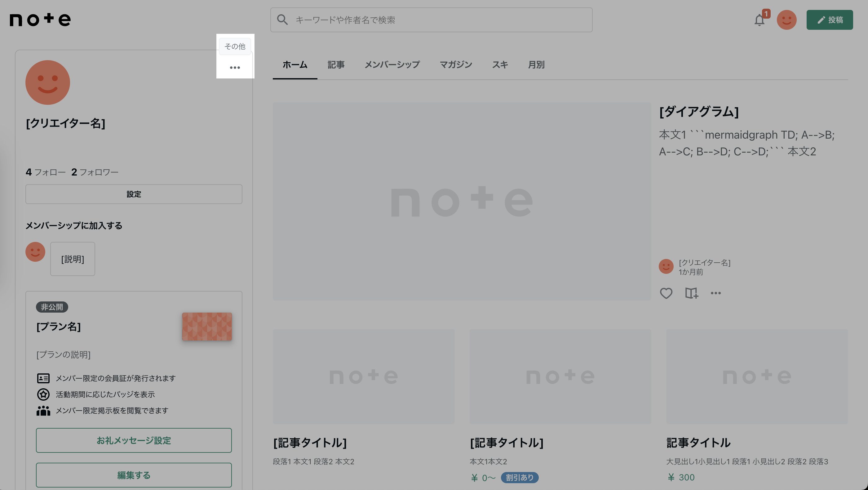Click the 投稿 post button
This screenshot has height=490, width=868.
[x=830, y=20]
